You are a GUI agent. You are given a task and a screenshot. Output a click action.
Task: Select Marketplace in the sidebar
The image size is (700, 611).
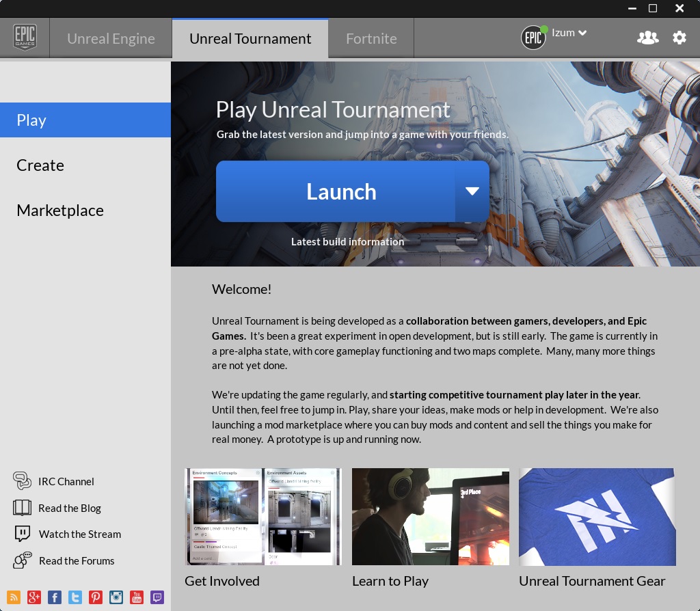pos(60,211)
